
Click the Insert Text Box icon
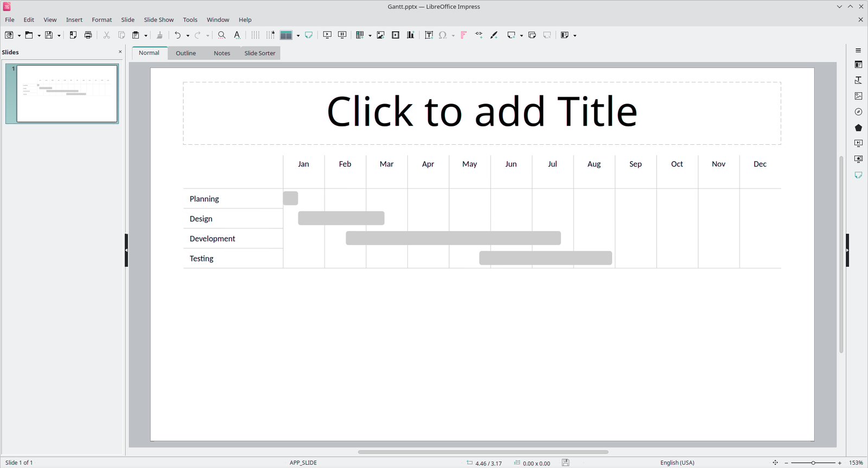(429, 35)
